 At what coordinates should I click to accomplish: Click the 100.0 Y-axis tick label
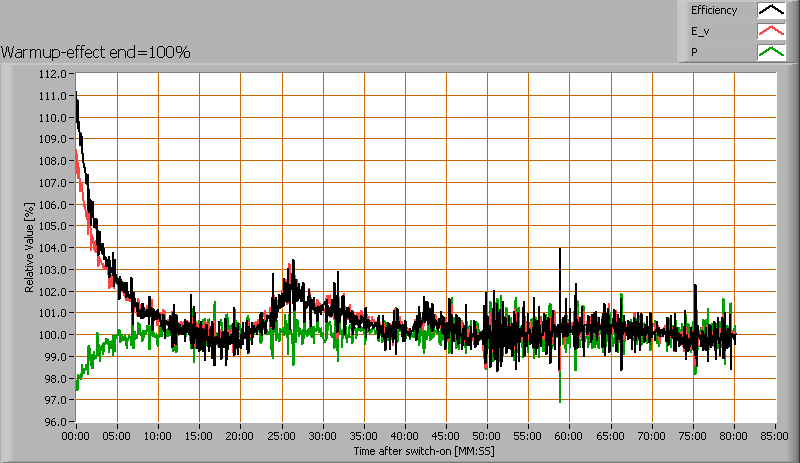52,334
